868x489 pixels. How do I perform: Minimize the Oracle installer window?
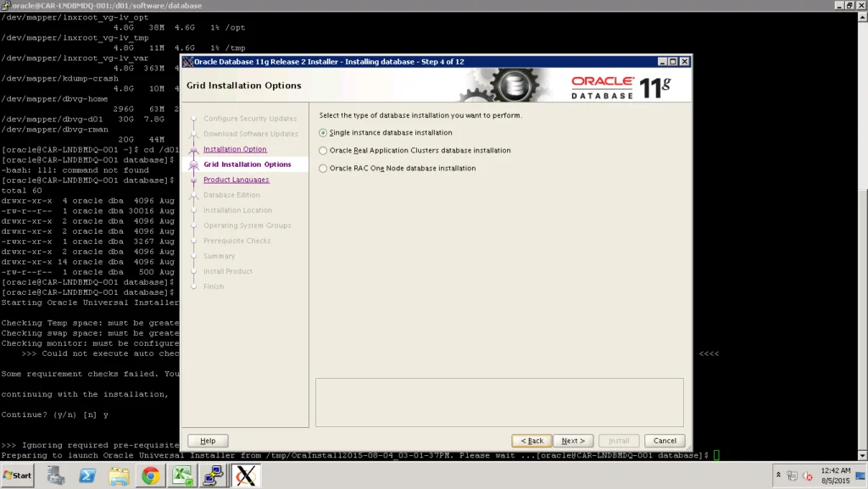tap(662, 61)
